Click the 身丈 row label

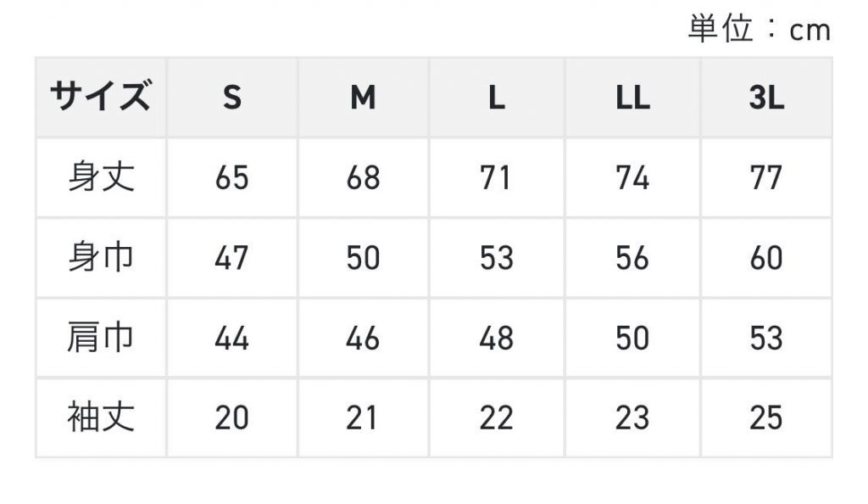(x=101, y=178)
